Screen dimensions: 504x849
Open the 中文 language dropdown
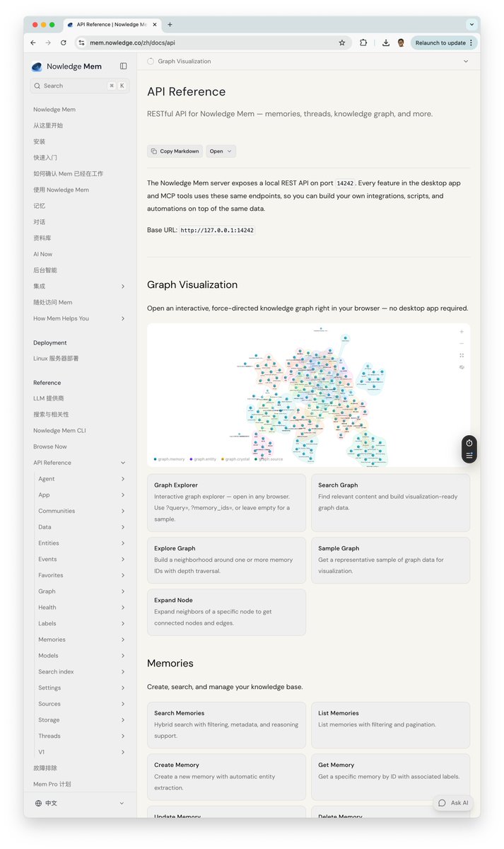click(80, 803)
